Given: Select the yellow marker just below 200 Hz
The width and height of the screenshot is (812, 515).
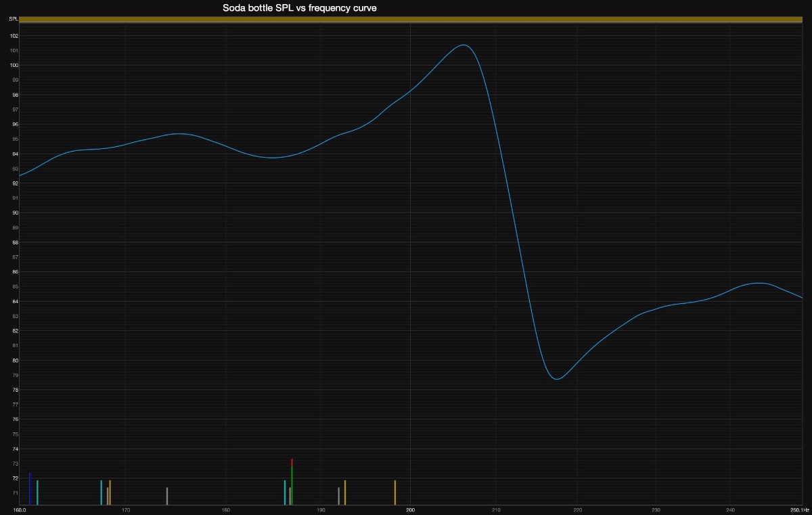Looking at the screenshot, I should point(395,492).
